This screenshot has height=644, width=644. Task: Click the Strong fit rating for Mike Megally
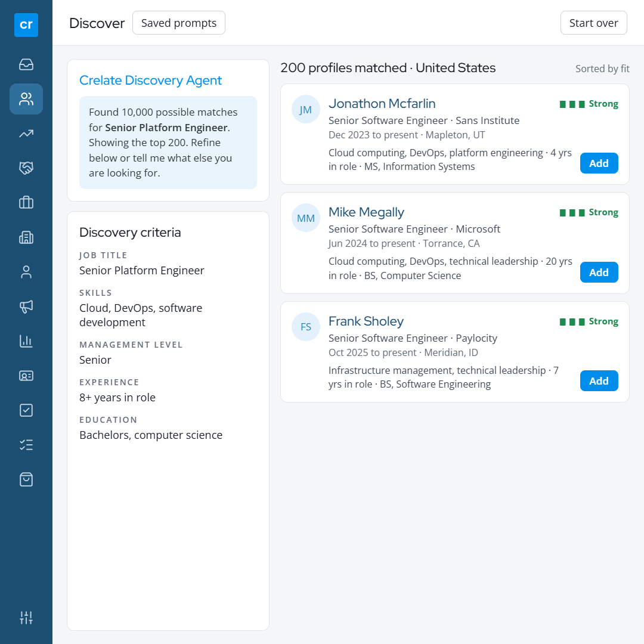click(x=589, y=212)
